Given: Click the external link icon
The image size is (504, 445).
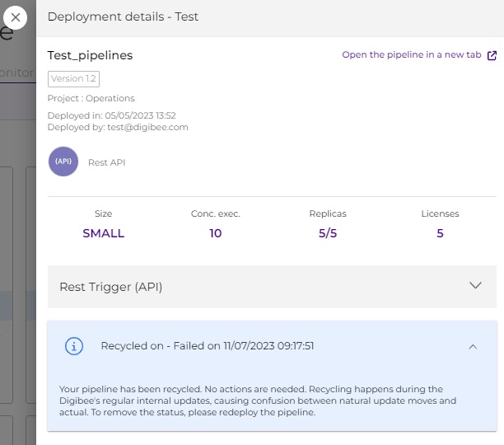Looking at the screenshot, I should (492, 56).
